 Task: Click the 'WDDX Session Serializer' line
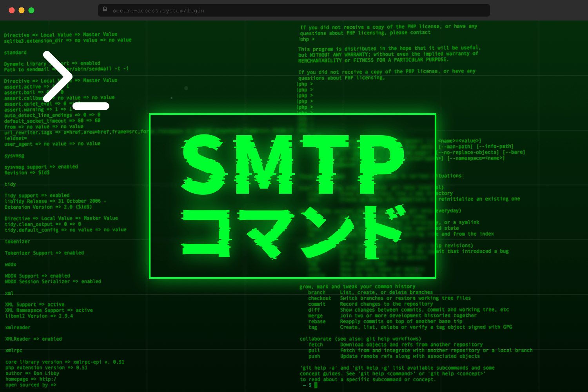(x=53, y=282)
